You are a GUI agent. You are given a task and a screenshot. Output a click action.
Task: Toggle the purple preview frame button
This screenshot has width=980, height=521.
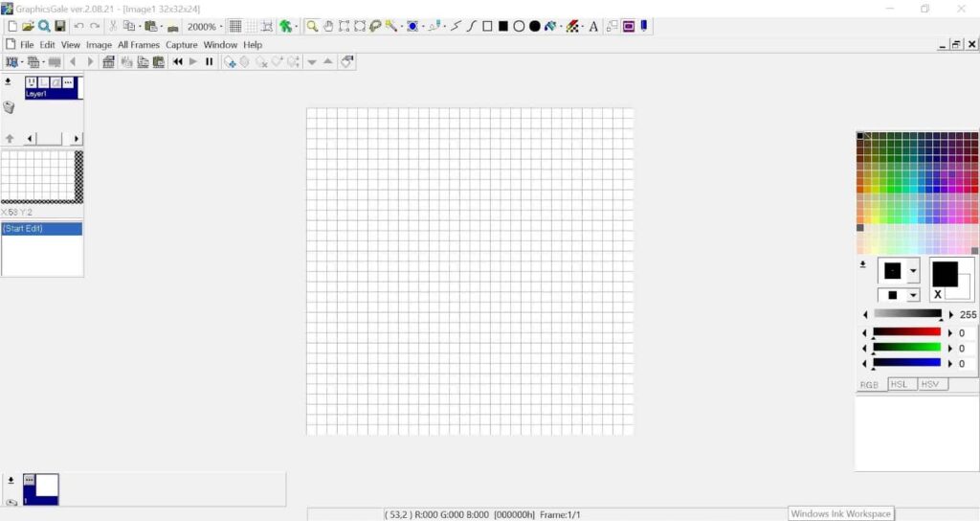(629, 26)
